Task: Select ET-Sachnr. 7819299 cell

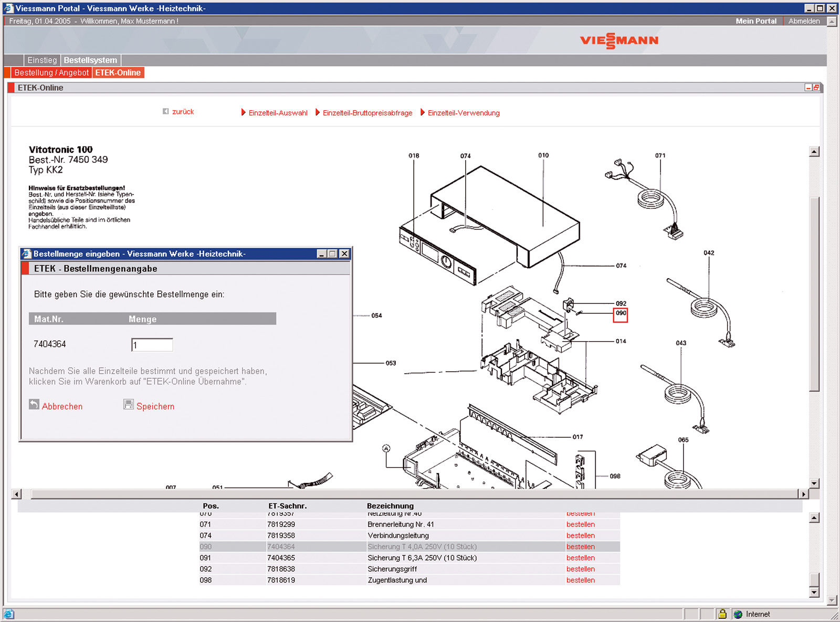Action: [x=281, y=524]
